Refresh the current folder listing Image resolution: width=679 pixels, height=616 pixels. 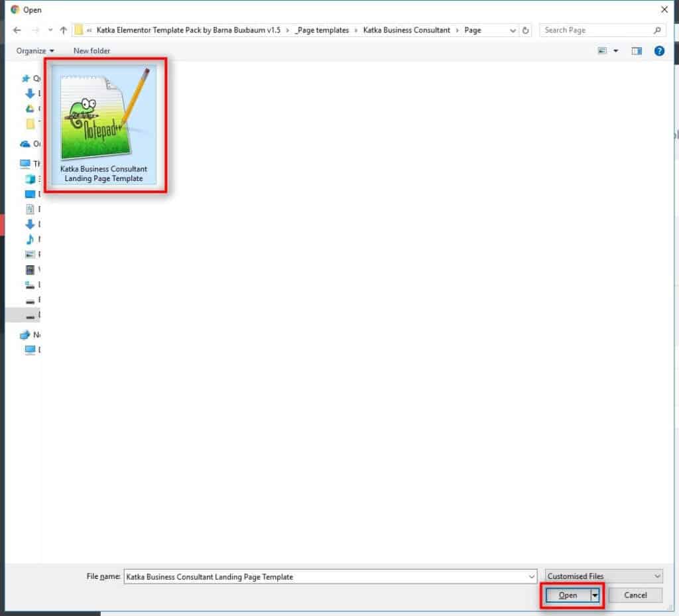[526, 31]
